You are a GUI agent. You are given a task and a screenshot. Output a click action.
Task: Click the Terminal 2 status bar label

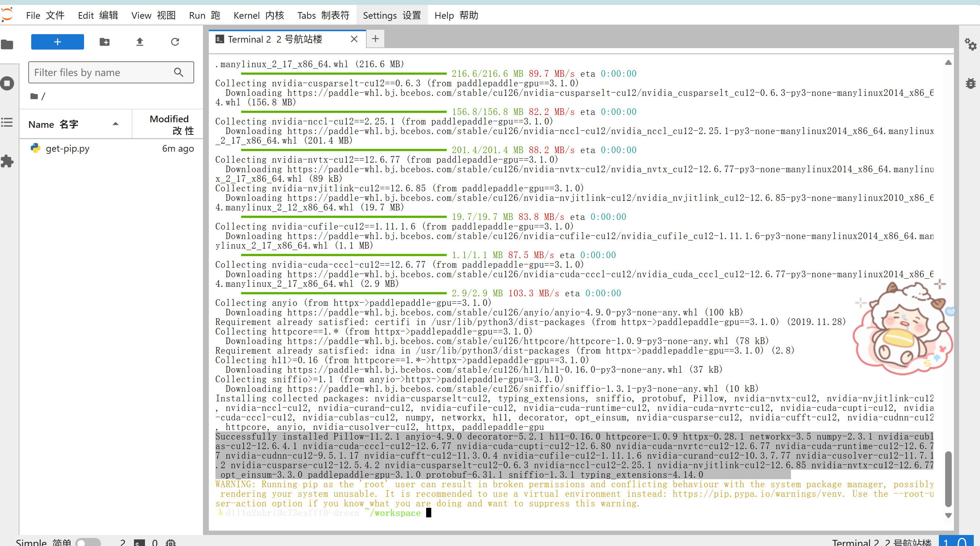pyautogui.click(x=882, y=542)
